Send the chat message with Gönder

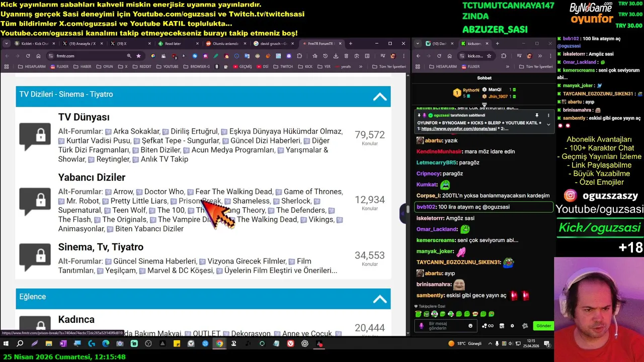point(543,326)
